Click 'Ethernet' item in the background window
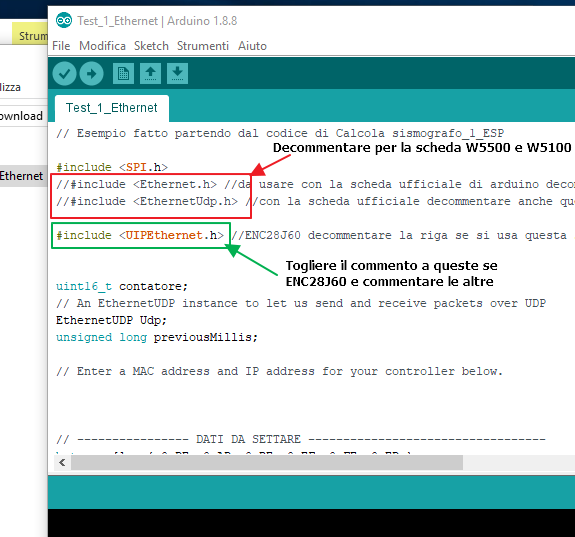575x537 pixels. pos(21,176)
